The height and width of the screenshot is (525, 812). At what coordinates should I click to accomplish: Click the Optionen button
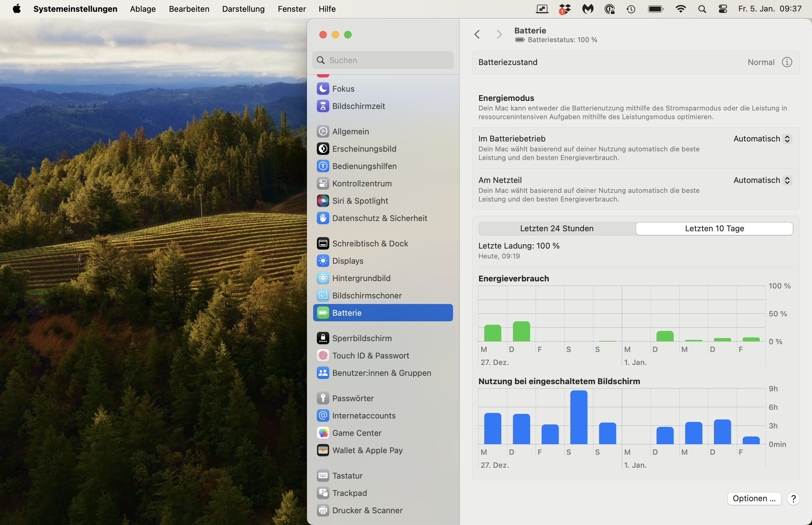754,498
